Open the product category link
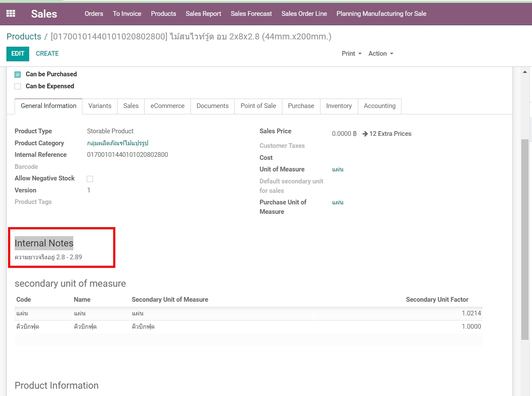Screen dimensions: 532x396 tap(118, 143)
